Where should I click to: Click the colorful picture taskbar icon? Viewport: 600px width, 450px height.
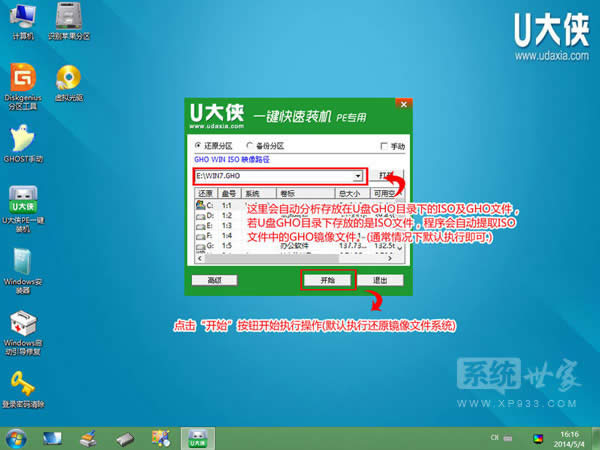click(x=161, y=439)
